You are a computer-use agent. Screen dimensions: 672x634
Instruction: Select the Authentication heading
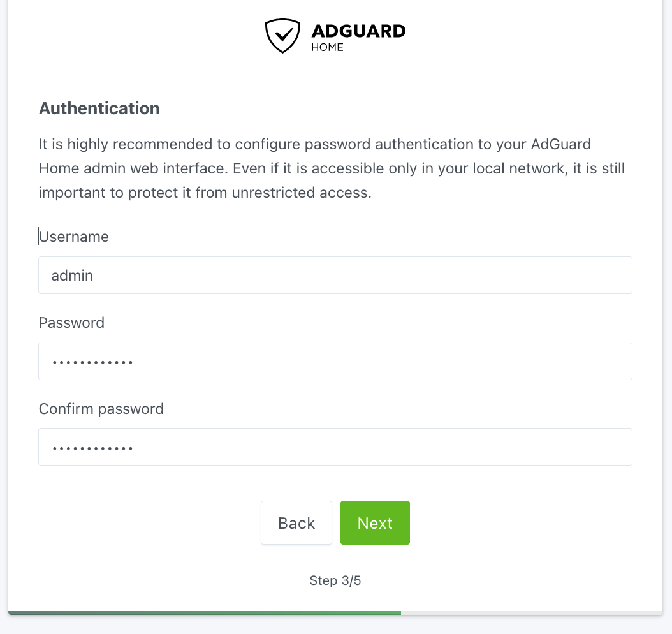coord(99,108)
